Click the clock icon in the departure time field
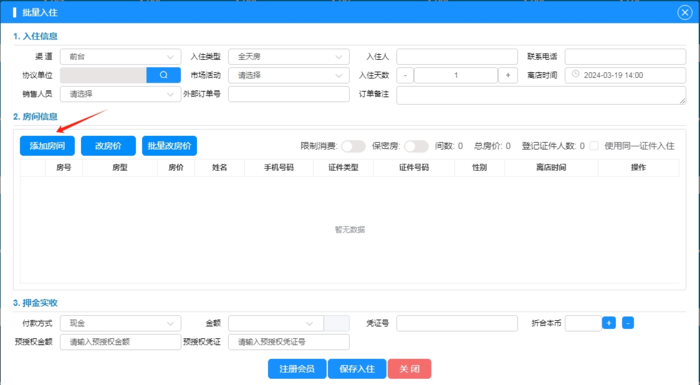 point(575,75)
